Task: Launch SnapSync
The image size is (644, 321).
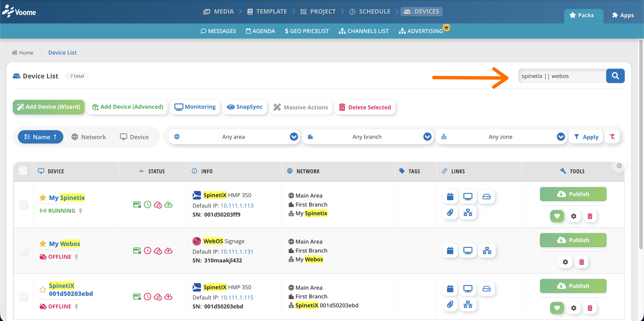Action: (244, 107)
